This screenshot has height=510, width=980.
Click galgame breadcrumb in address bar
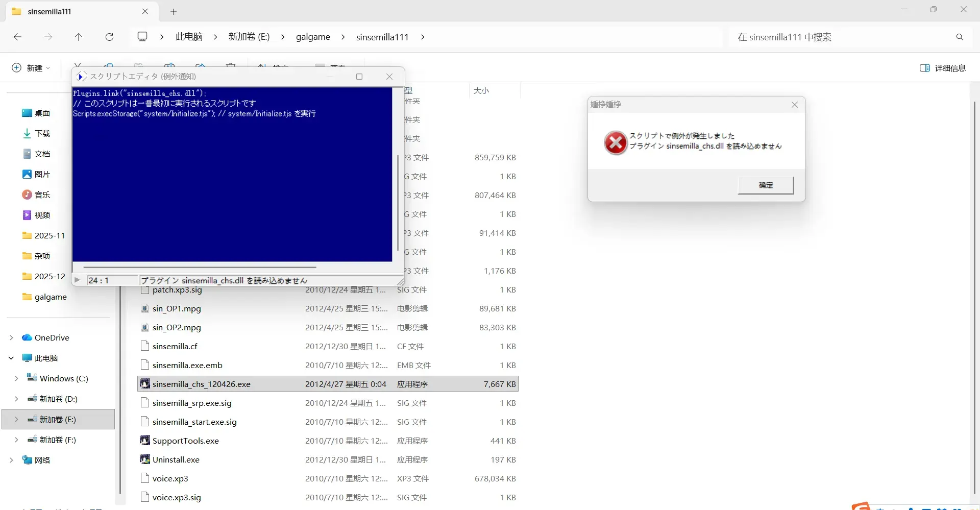313,37
